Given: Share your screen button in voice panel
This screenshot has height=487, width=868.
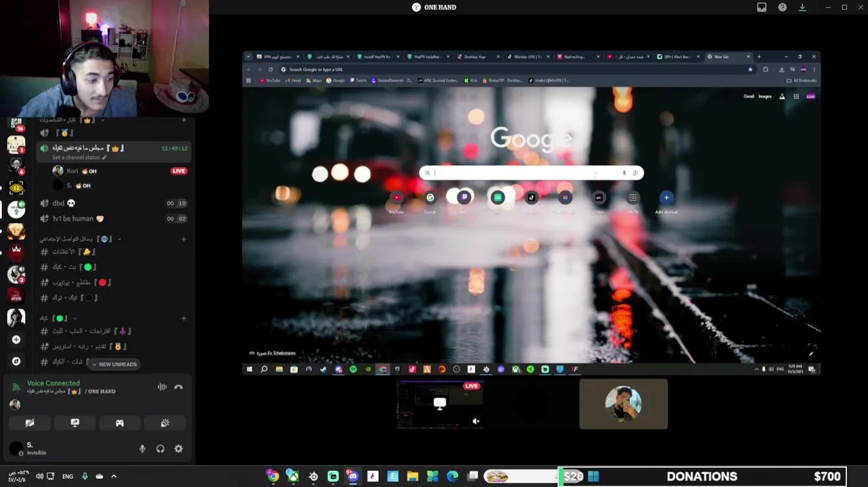Looking at the screenshot, I should point(75,423).
